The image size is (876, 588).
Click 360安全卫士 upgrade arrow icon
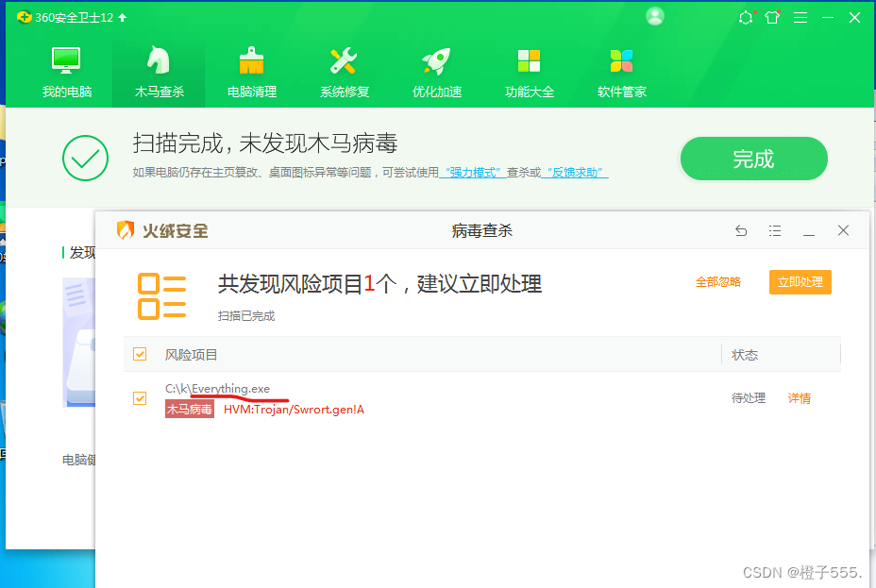123,18
